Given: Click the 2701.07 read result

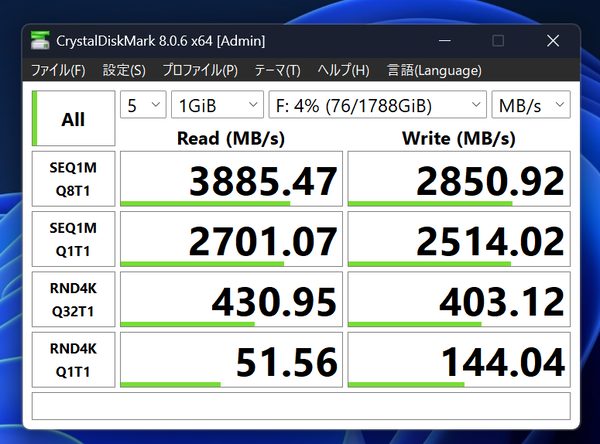Looking at the screenshot, I should [x=232, y=239].
